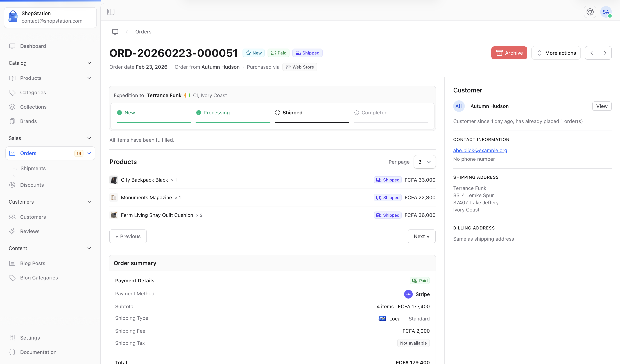Go to Brands in the catalog menu

click(x=28, y=121)
